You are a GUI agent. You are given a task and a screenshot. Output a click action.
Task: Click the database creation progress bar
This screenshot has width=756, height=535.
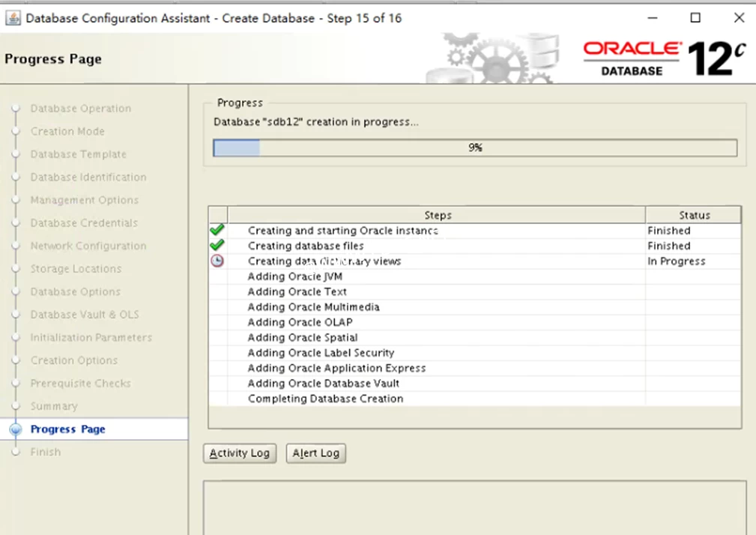(475, 148)
